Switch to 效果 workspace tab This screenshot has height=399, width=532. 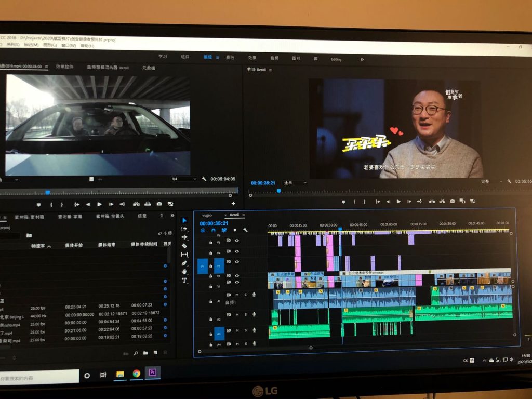pyautogui.click(x=252, y=58)
